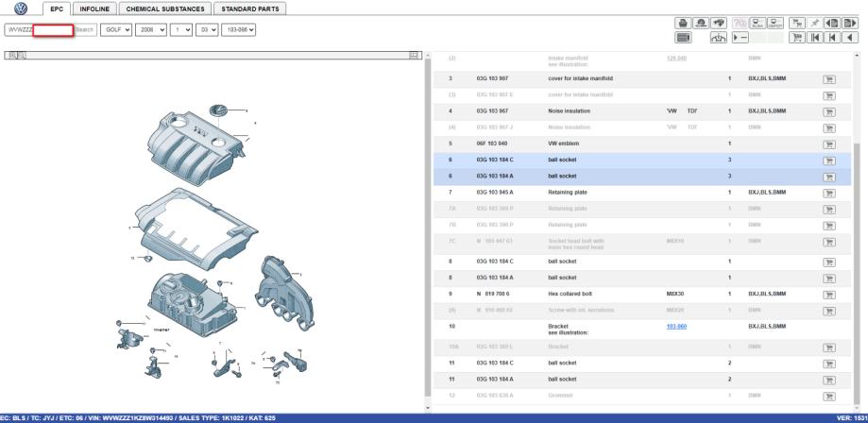
Task: Click the intake manifold drawing in illustration
Action: tap(284, 294)
